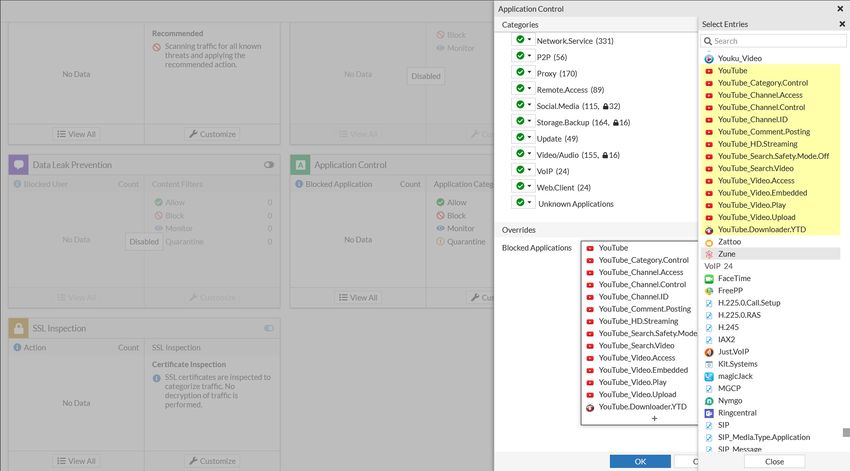The height and width of the screenshot is (471, 850).
Task: Click the search magnifier icon
Action: (707, 41)
